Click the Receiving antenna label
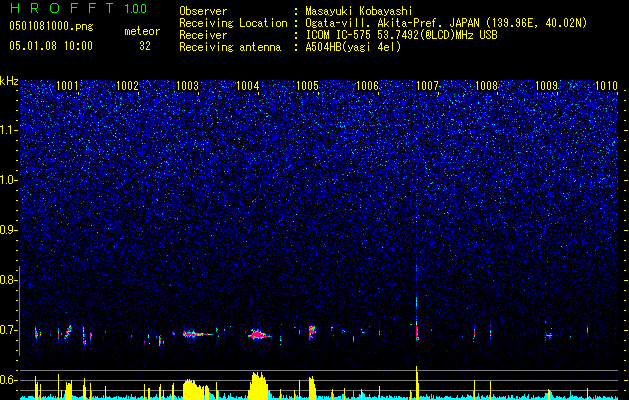Image resolution: width=629 pixels, height=400 pixels. pyautogui.click(x=230, y=47)
